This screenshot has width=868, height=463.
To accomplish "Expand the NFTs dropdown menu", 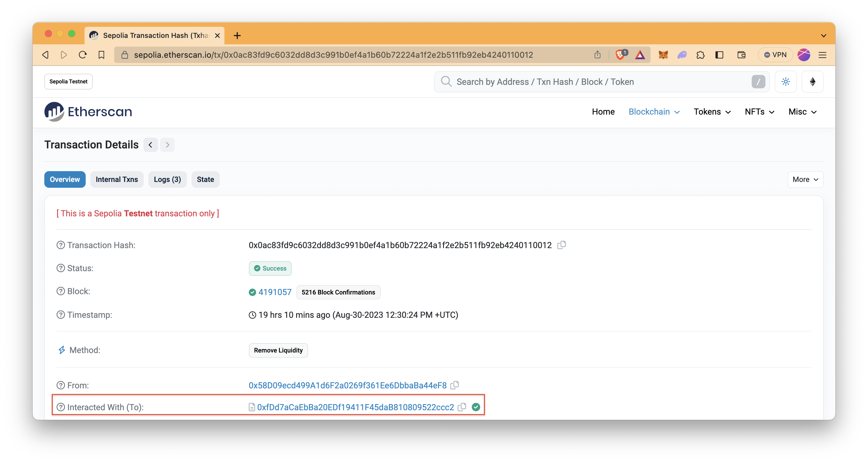I will pyautogui.click(x=760, y=112).
